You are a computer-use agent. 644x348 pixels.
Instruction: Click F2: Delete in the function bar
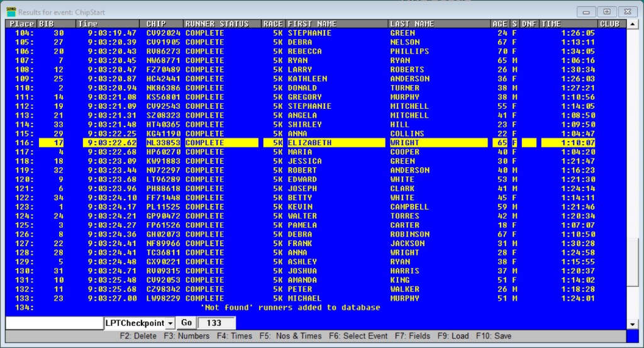click(x=138, y=336)
